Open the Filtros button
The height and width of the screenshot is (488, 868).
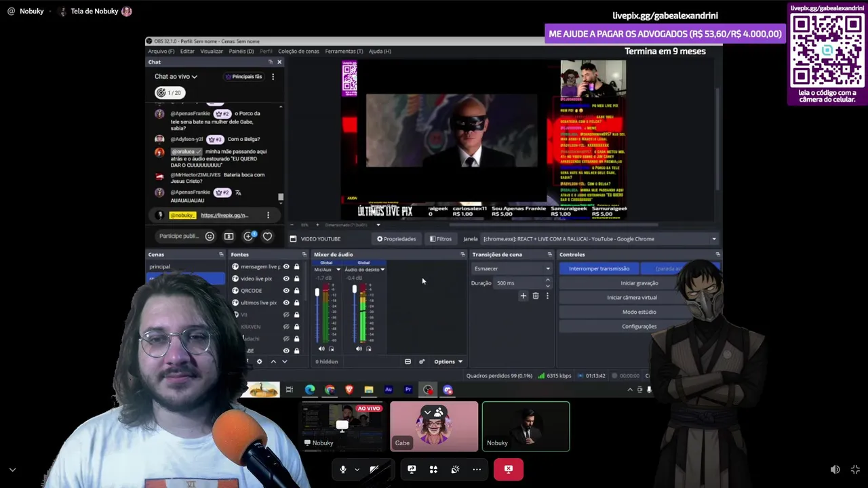(x=441, y=239)
